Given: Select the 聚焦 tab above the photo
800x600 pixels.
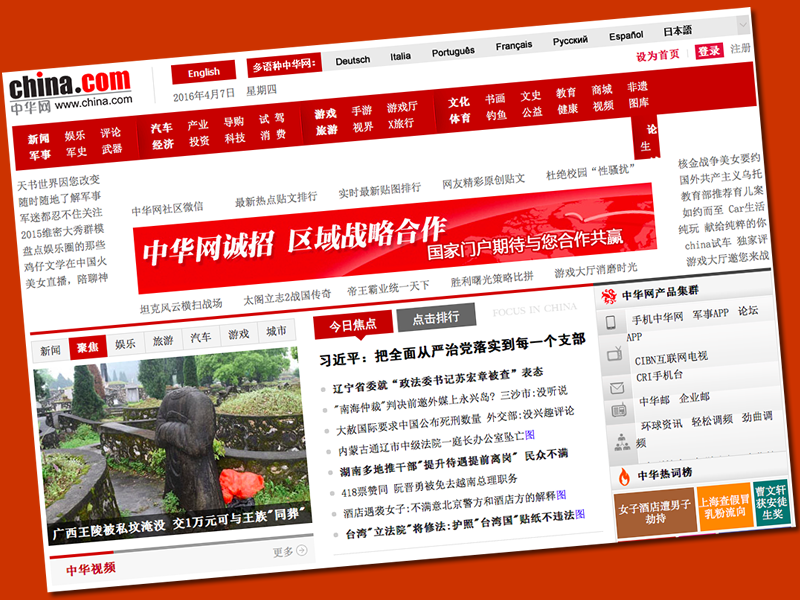Looking at the screenshot, I should click(x=88, y=347).
